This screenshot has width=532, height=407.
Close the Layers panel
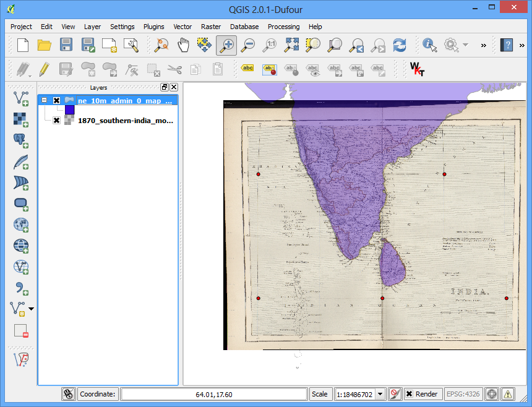click(x=174, y=87)
